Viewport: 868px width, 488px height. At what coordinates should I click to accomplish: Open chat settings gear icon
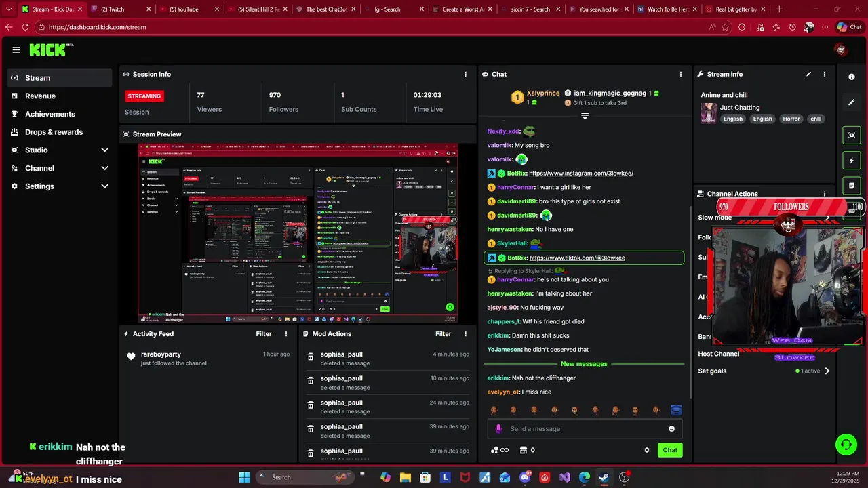coord(647,450)
